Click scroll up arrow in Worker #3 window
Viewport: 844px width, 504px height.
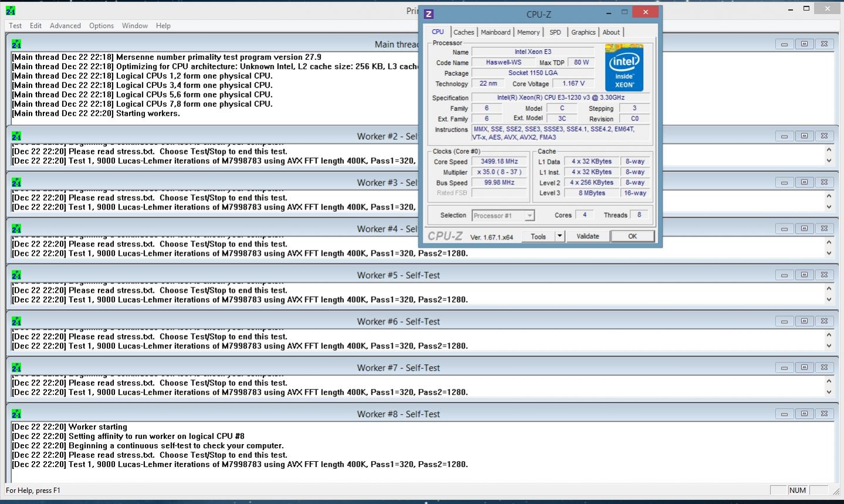(x=829, y=196)
